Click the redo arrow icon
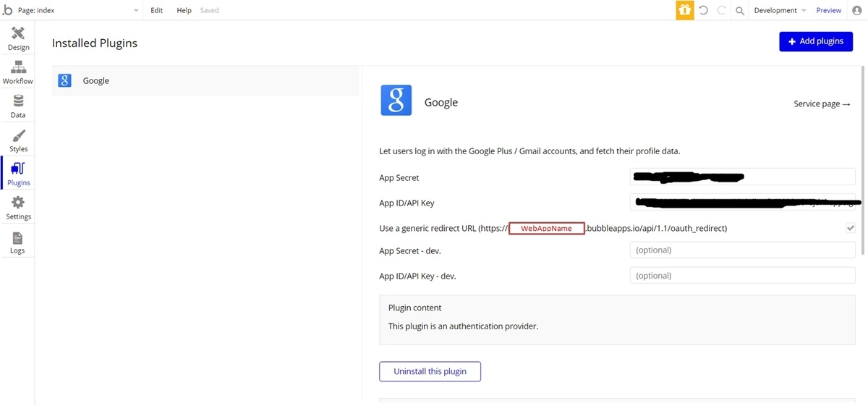868x406 pixels. click(x=722, y=10)
